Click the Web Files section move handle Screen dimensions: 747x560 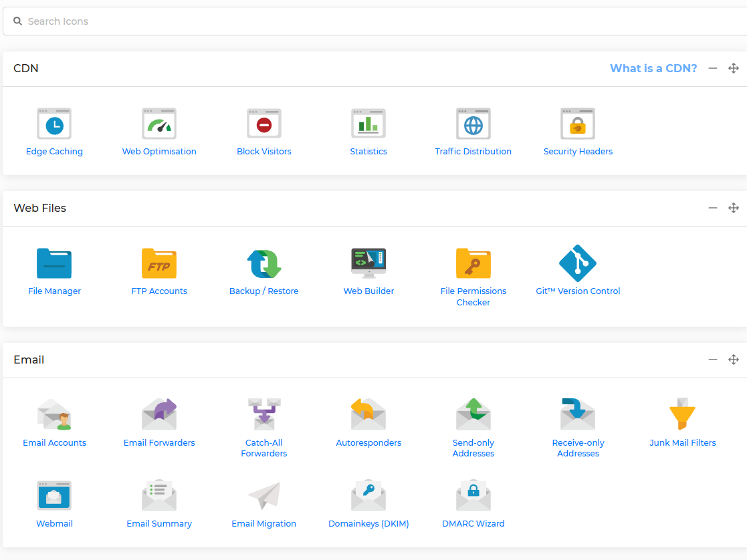[x=734, y=208]
